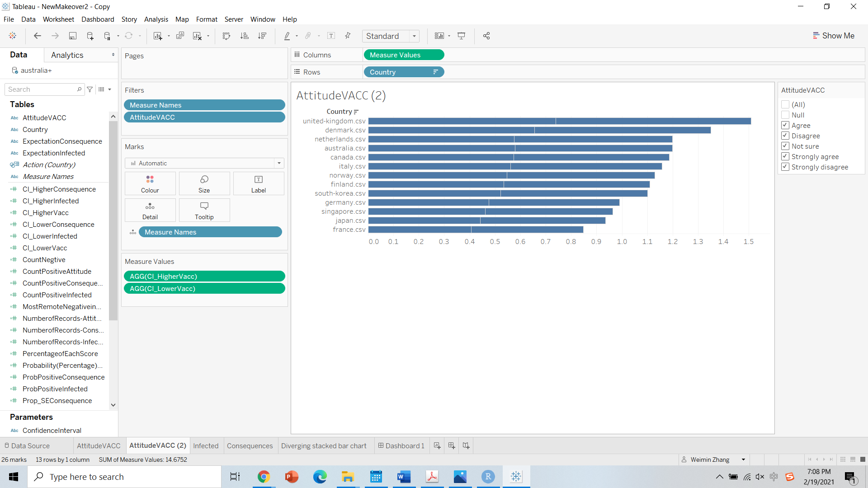The image size is (868, 488).
Task: Click the New Worksheet tab icon
Action: pos(437,446)
